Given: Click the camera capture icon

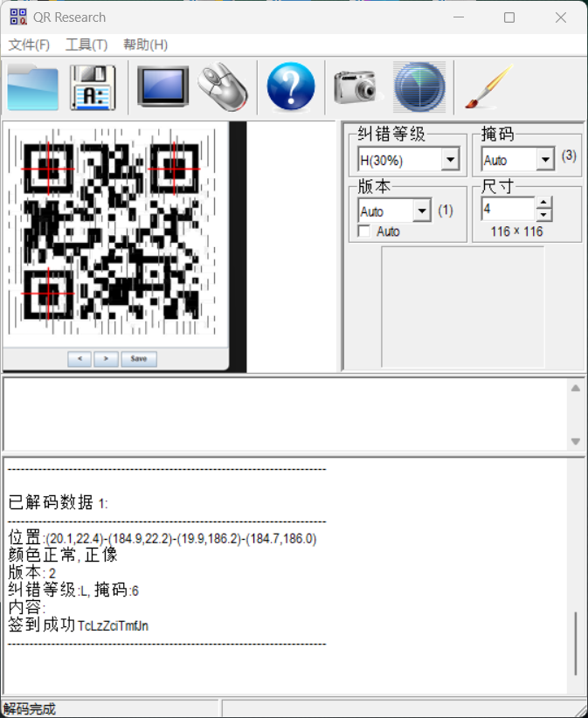Looking at the screenshot, I should pyautogui.click(x=358, y=87).
